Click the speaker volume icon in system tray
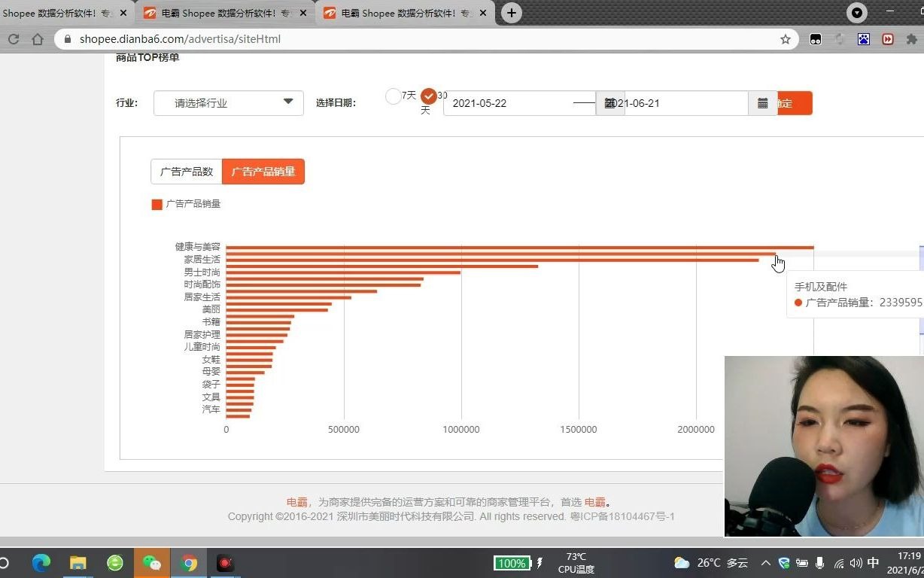Viewport: 924px width, 578px height. (x=857, y=563)
